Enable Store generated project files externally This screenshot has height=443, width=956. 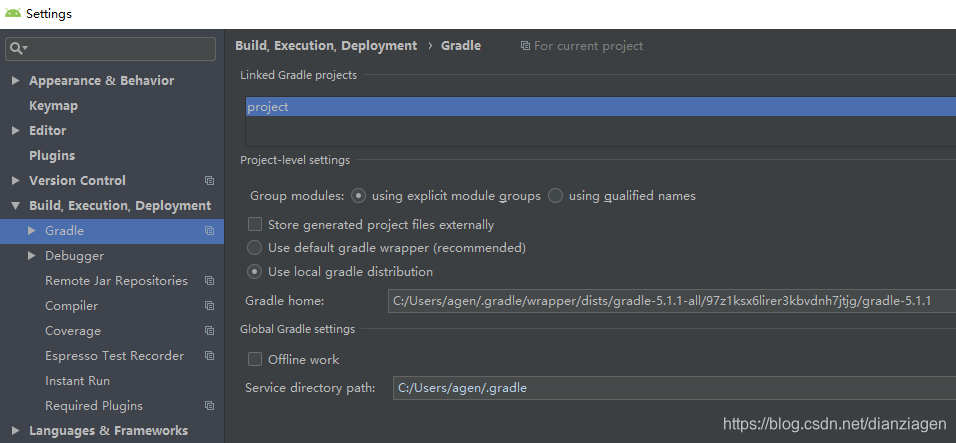pos(255,225)
